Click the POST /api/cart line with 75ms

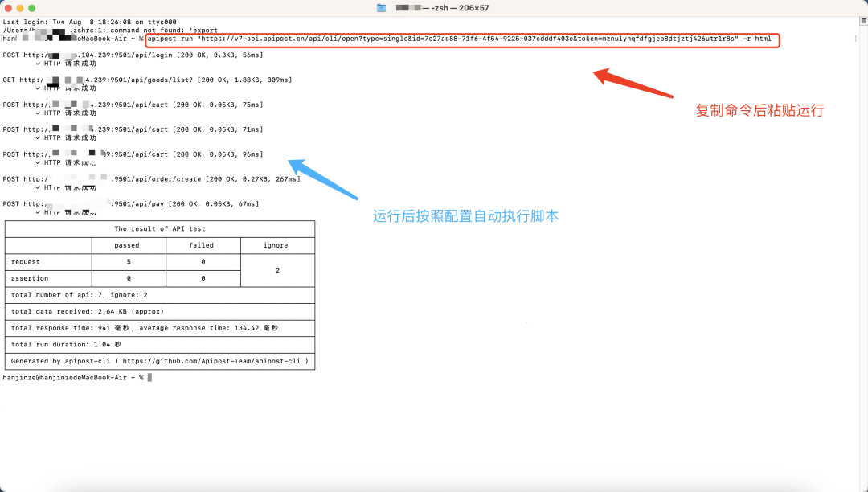[133, 105]
